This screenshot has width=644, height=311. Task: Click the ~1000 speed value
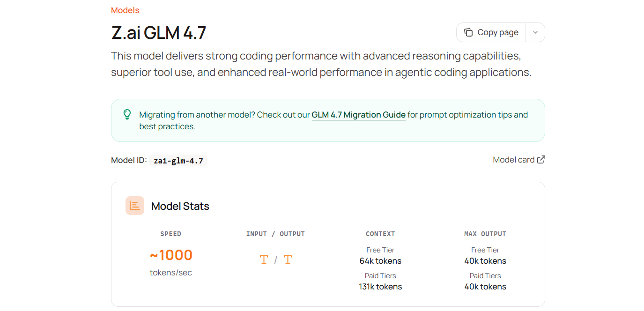(171, 255)
